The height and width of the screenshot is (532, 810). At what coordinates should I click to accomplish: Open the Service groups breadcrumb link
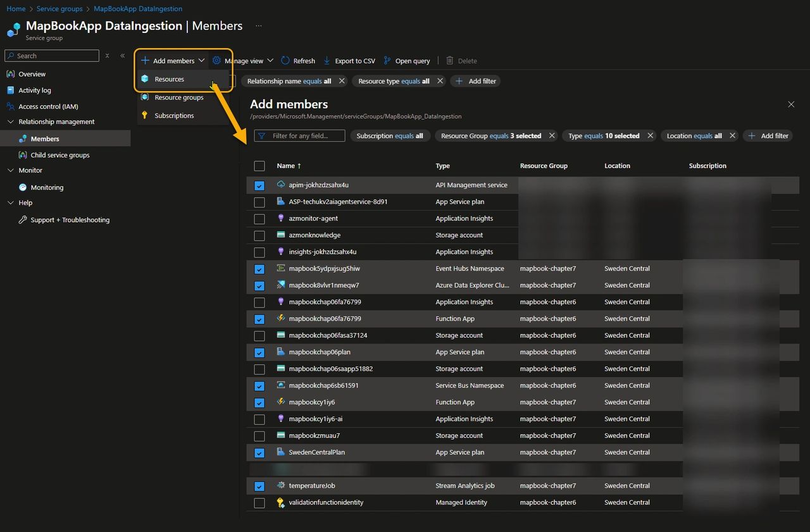click(x=59, y=8)
